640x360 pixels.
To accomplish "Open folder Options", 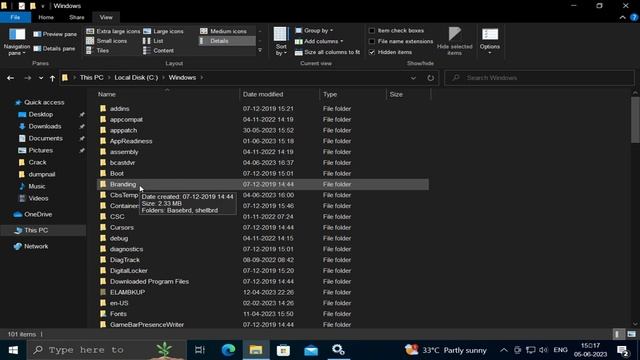I will coord(490,42).
